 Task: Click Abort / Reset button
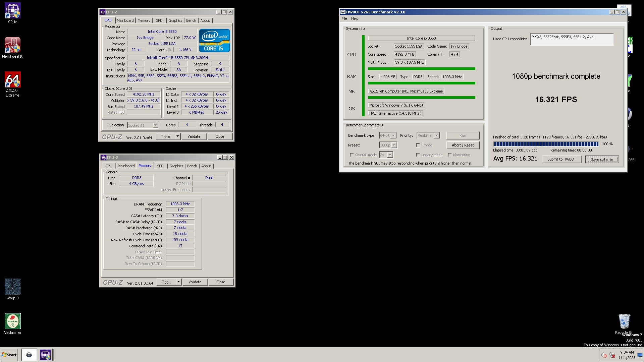463,145
